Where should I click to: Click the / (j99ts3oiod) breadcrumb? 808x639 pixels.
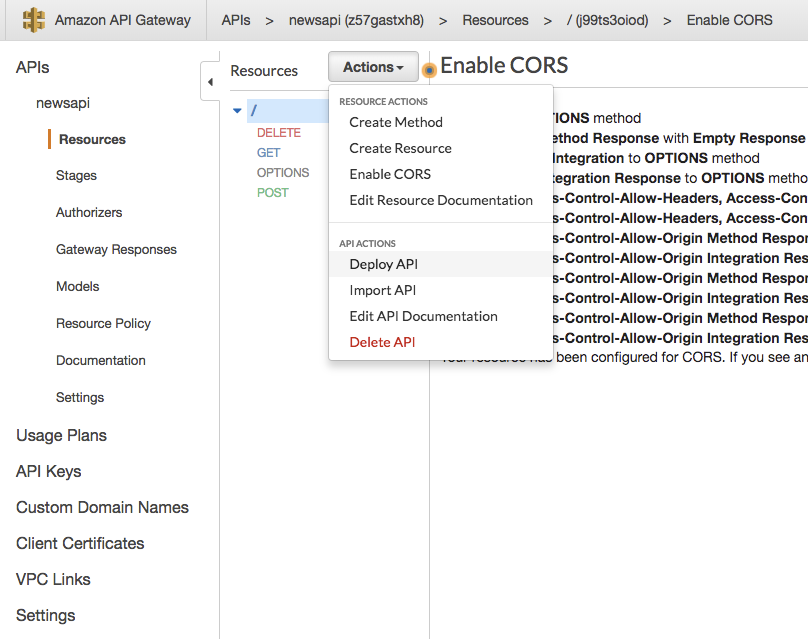pyautogui.click(x=608, y=20)
